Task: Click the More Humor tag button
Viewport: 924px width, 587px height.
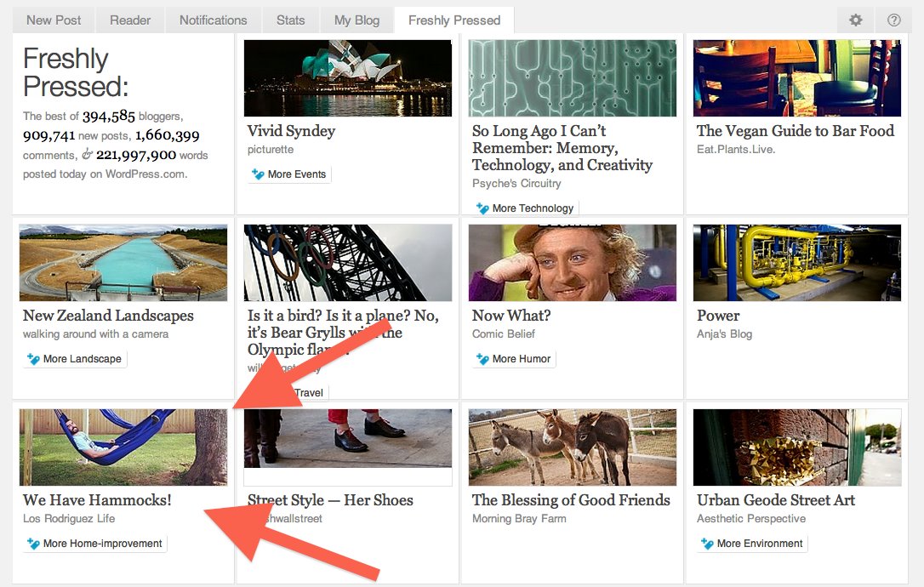Action: point(513,359)
